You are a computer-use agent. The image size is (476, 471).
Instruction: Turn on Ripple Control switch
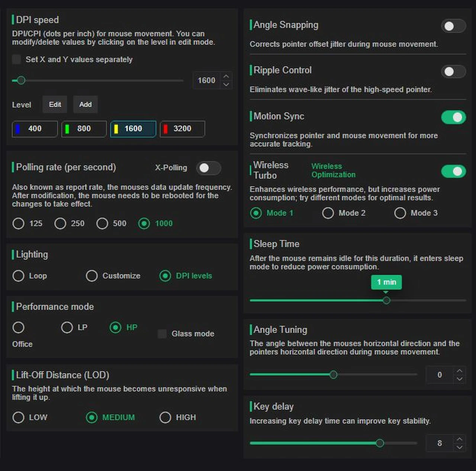coord(453,71)
